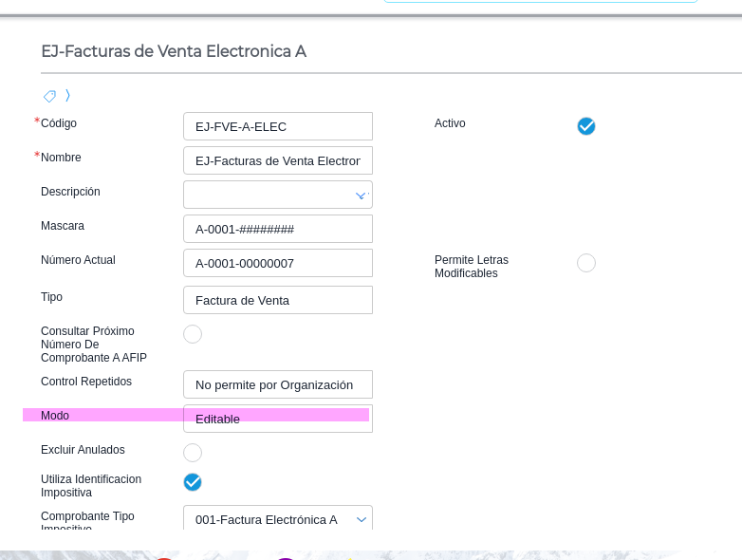Image resolution: width=742 pixels, height=560 pixels.
Task: Toggle the Excluir Anulados checkbox
Action: point(193,453)
